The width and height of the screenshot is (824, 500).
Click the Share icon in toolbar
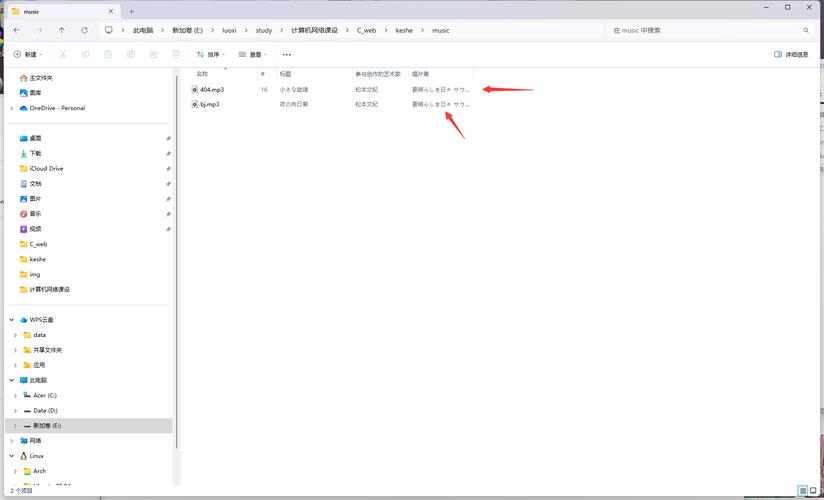(x=153, y=54)
